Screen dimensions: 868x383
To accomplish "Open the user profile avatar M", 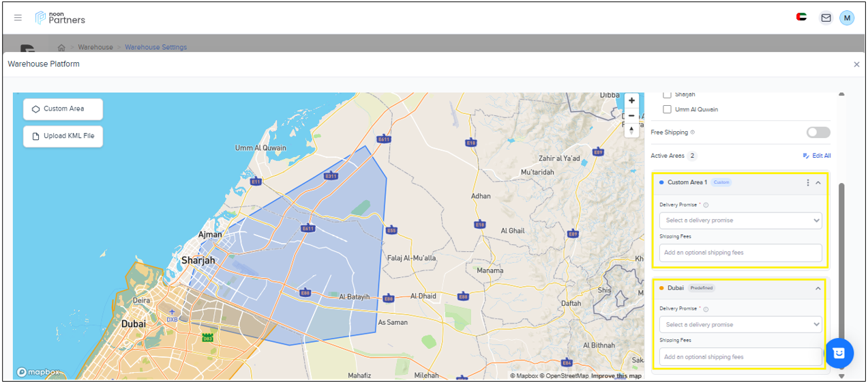I will click(x=847, y=18).
